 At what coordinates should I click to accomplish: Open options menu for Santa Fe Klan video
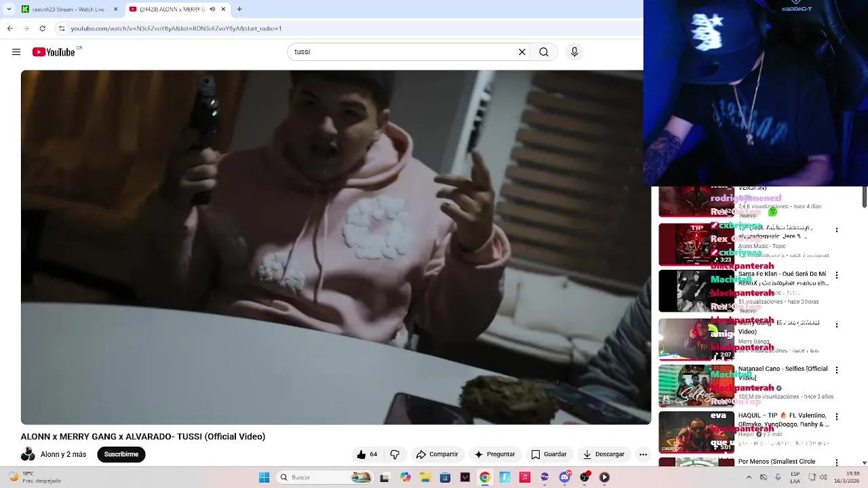coord(836,275)
